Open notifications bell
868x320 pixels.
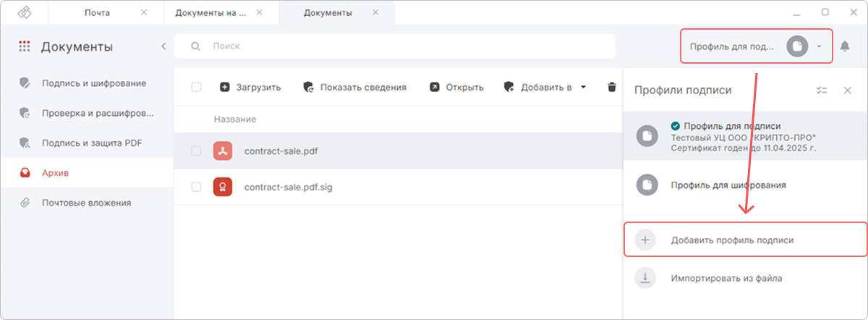point(845,46)
